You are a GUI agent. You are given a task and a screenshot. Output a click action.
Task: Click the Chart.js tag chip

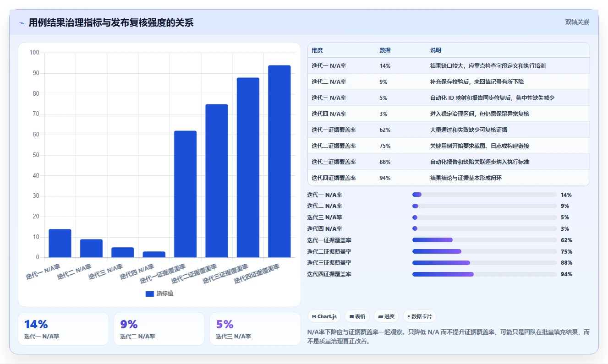(324, 316)
